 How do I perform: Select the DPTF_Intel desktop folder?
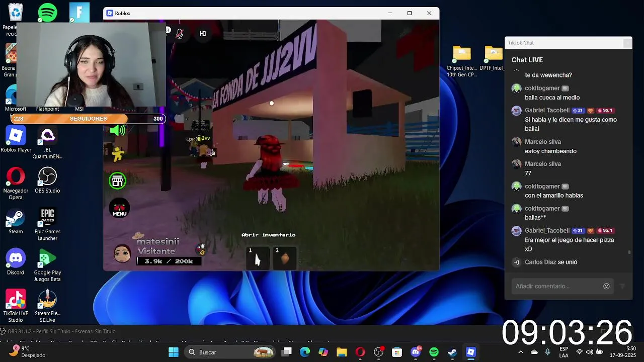pos(494,58)
